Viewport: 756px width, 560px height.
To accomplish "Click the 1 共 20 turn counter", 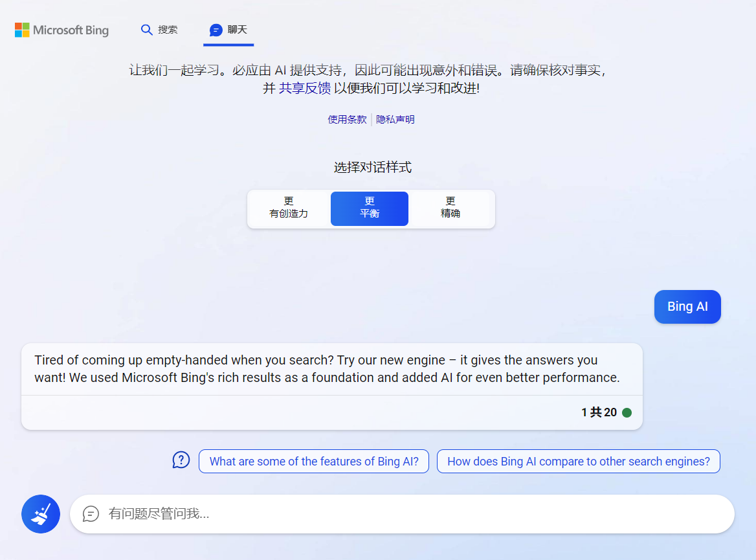I will click(x=599, y=412).
